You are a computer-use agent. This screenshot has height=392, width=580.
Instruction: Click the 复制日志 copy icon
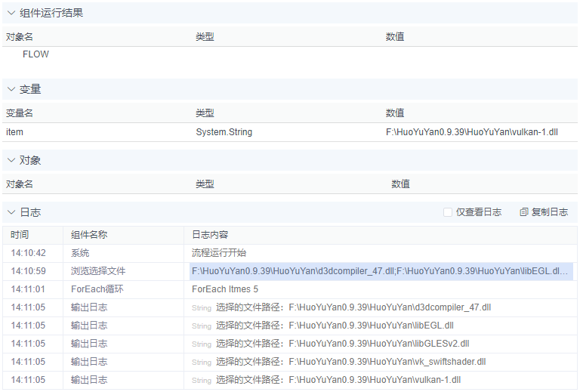coord(524,212)
